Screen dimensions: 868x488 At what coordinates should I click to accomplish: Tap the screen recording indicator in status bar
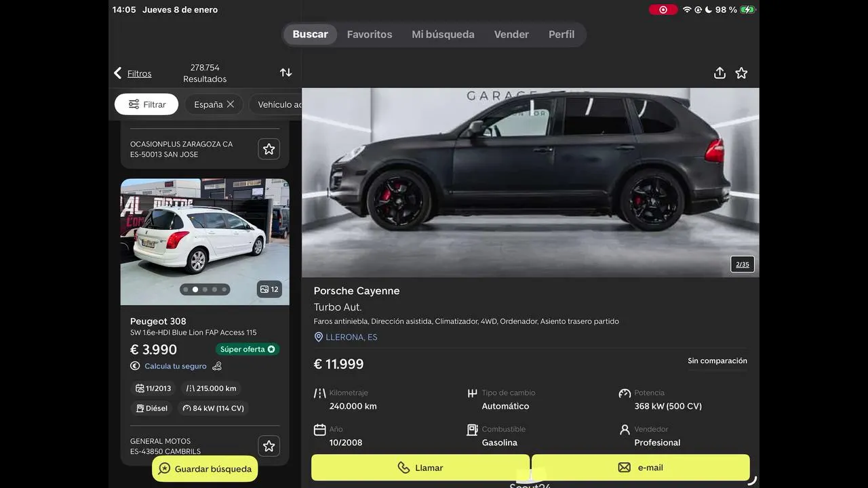point(663,9)
